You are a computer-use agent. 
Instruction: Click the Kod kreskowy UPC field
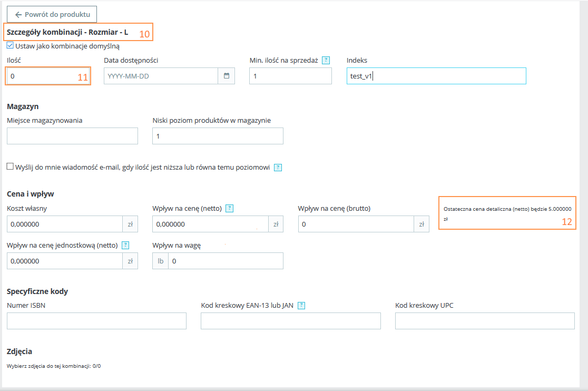[x=485, y=321]
